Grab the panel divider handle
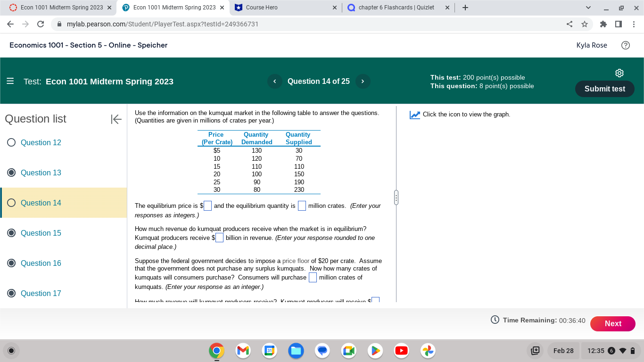The image size is (644, 362). 396,197
